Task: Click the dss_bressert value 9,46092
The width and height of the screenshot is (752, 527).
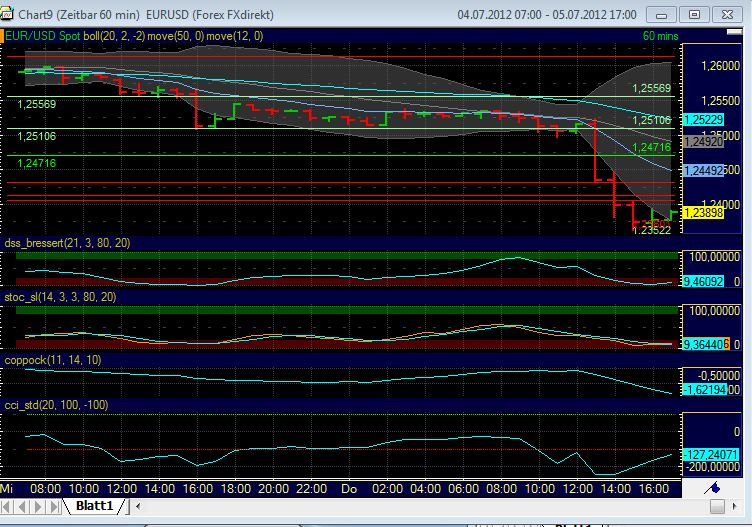Action: 703,281
